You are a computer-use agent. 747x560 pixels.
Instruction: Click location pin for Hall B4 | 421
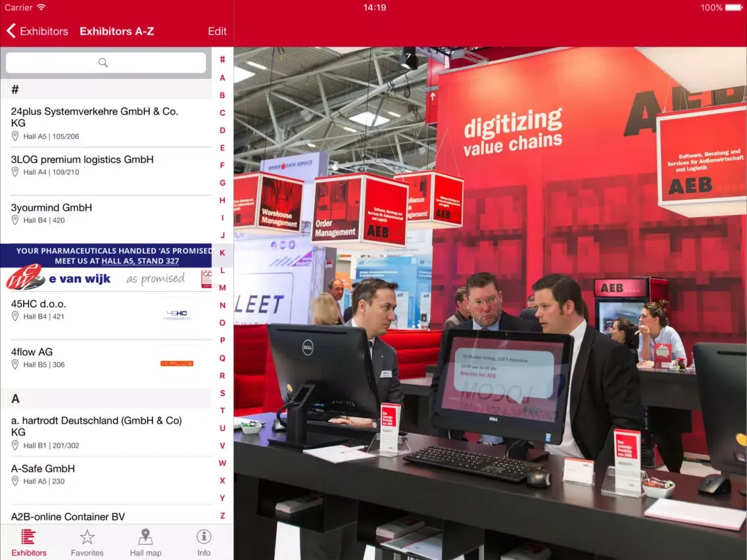(15, 316)
